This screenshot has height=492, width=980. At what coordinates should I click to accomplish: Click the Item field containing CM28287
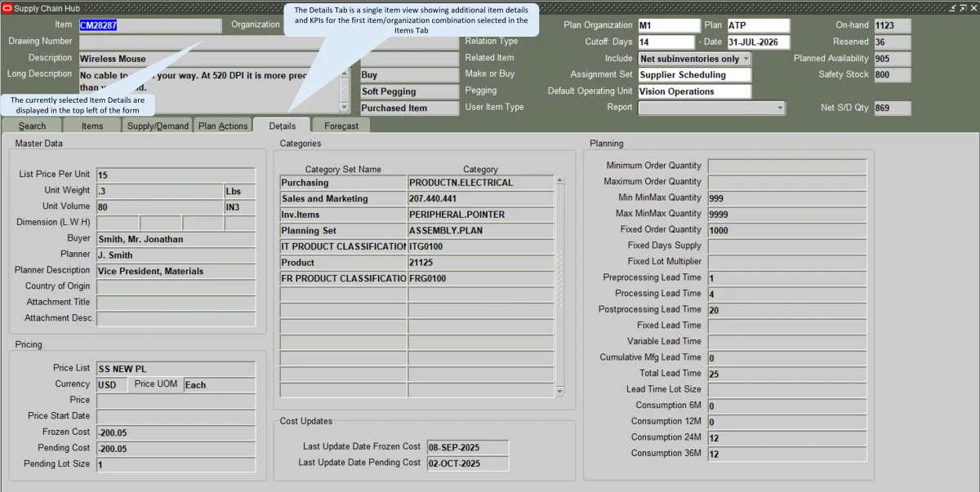click(149, 25)
